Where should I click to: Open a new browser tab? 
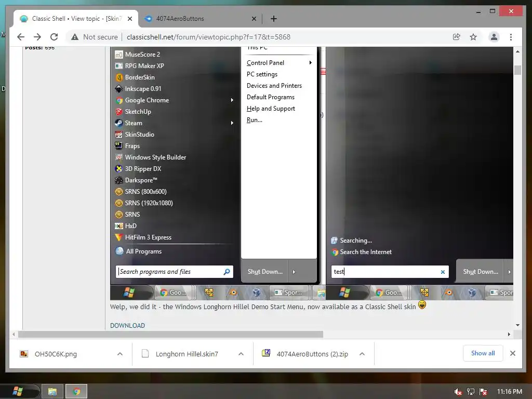[274, 19]
